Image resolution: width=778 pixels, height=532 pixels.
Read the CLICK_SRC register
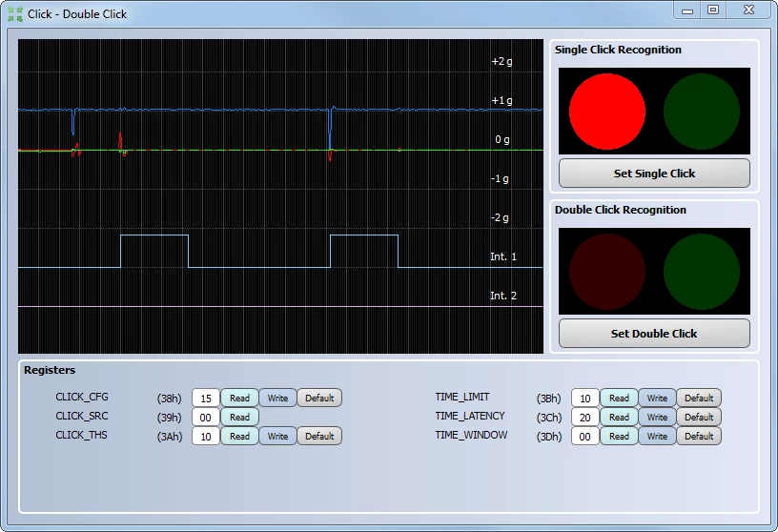click(239, 418)
